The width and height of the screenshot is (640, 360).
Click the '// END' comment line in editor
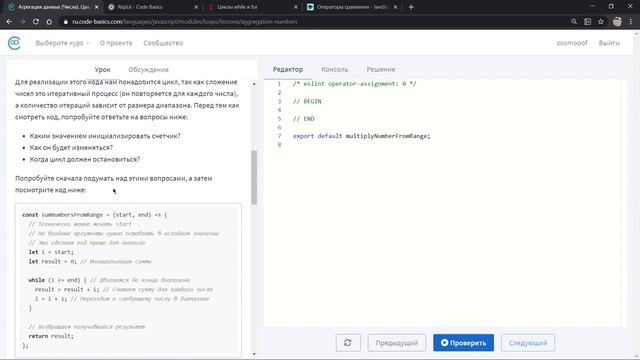[x=303, y=119]
